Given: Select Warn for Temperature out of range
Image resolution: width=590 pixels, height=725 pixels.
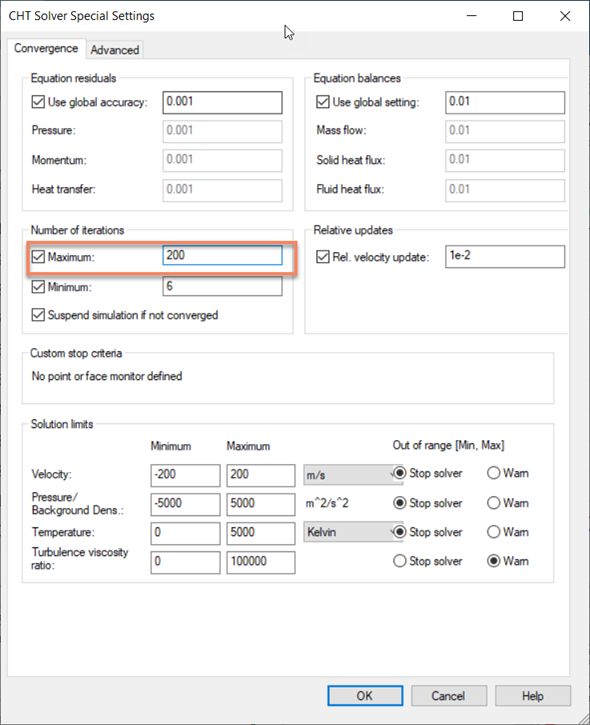Looking at the screenshot, I should (493, 532).
